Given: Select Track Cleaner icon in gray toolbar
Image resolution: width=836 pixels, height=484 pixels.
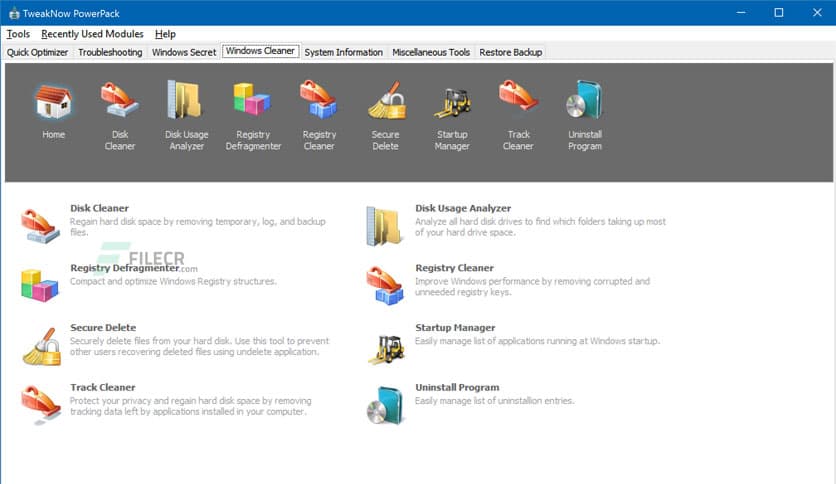Looking at the screenshot, I should (518, 95).
